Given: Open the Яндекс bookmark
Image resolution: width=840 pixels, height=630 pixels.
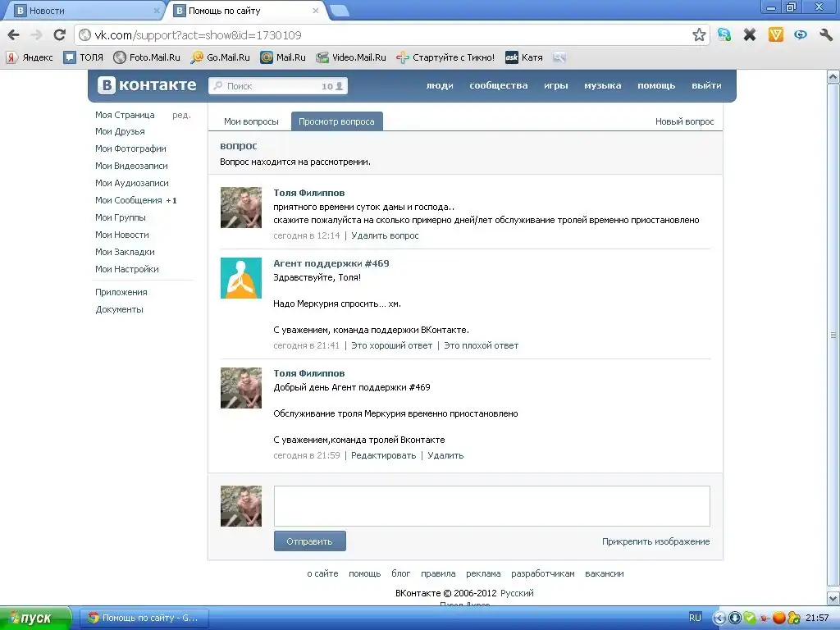Looking at the screenshot, I should pyautogui.click(x=30, y=57).
